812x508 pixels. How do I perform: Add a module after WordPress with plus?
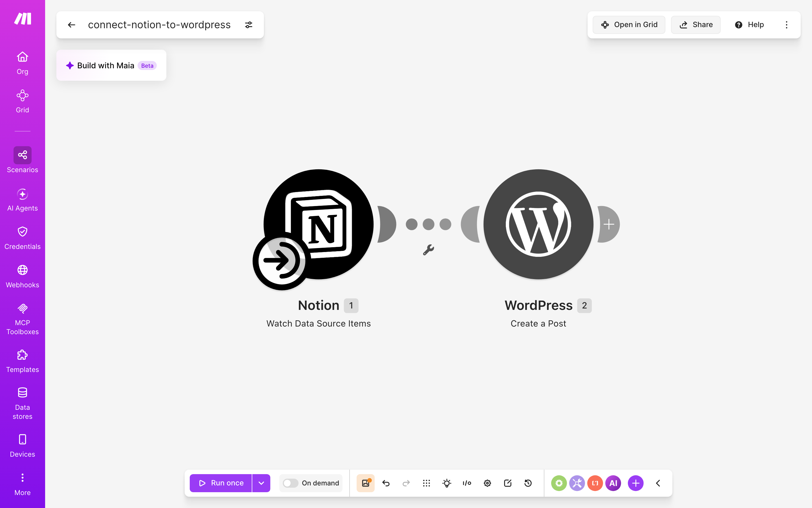[x=609, y=224]
